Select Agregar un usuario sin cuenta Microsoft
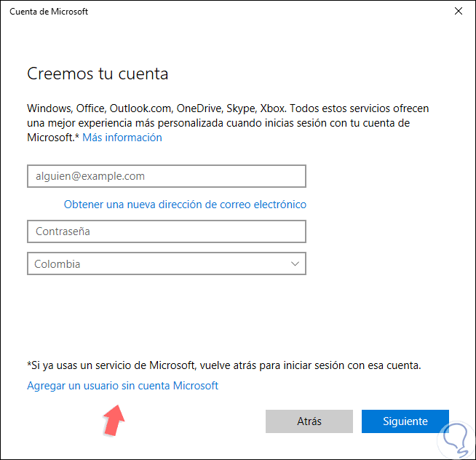The image size is (476, 460). [122, 386]
